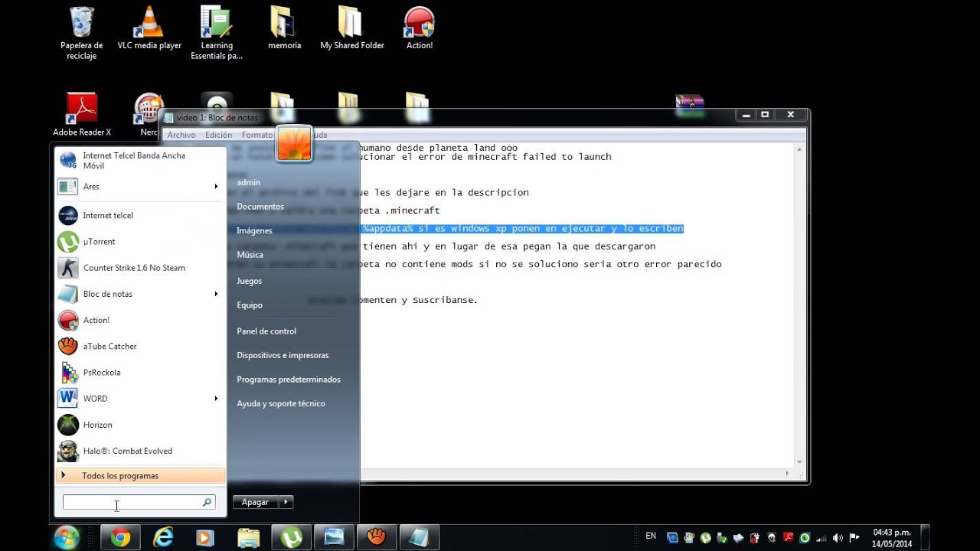Click user account picture in Start menu
Viewport: 980px width, 551px height.
click(294, 143)
